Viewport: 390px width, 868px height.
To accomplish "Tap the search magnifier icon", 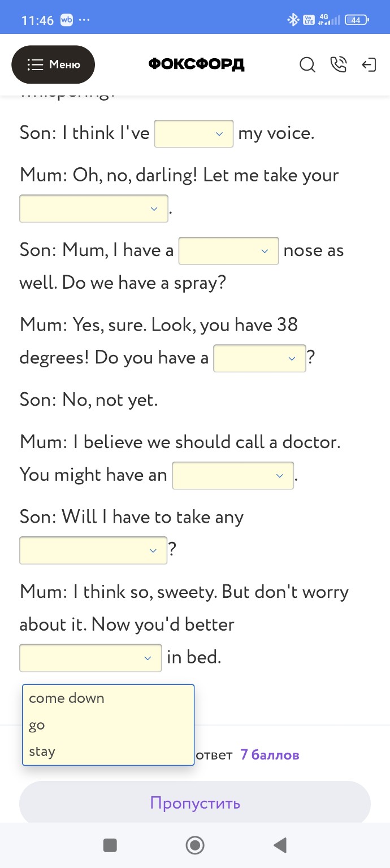I will click(x=307, y=65).
